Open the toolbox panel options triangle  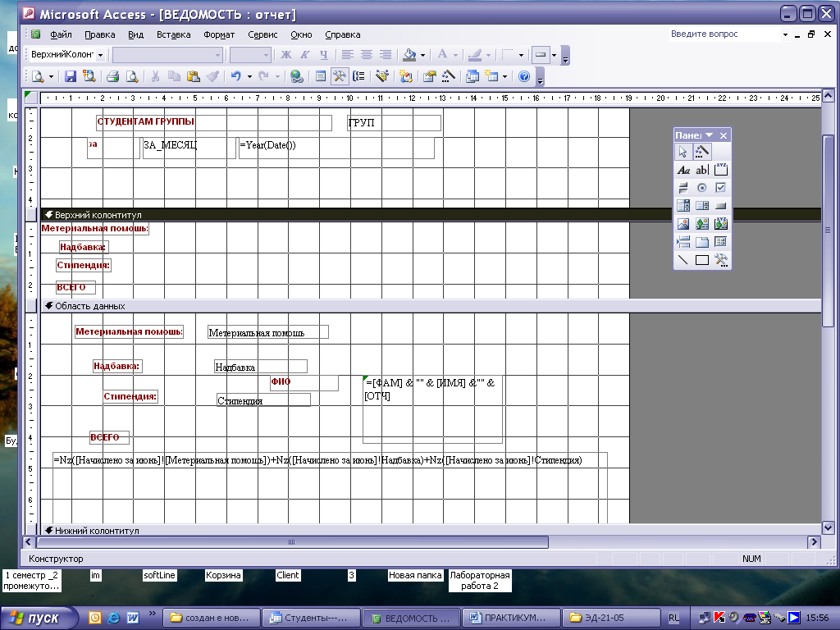pos(710,135)
